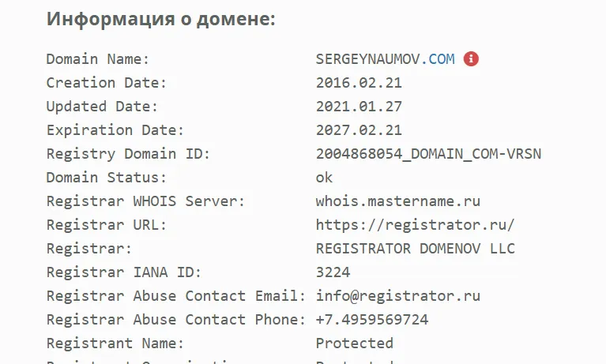Click the Registrant Name value Protected

(355, 343)
